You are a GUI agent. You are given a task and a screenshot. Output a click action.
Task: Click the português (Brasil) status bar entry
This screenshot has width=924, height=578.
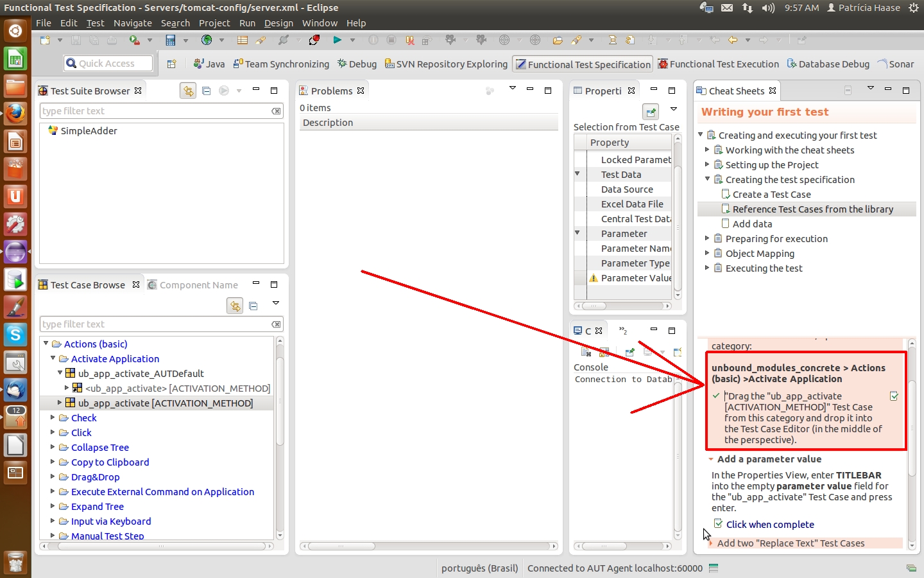479,568
